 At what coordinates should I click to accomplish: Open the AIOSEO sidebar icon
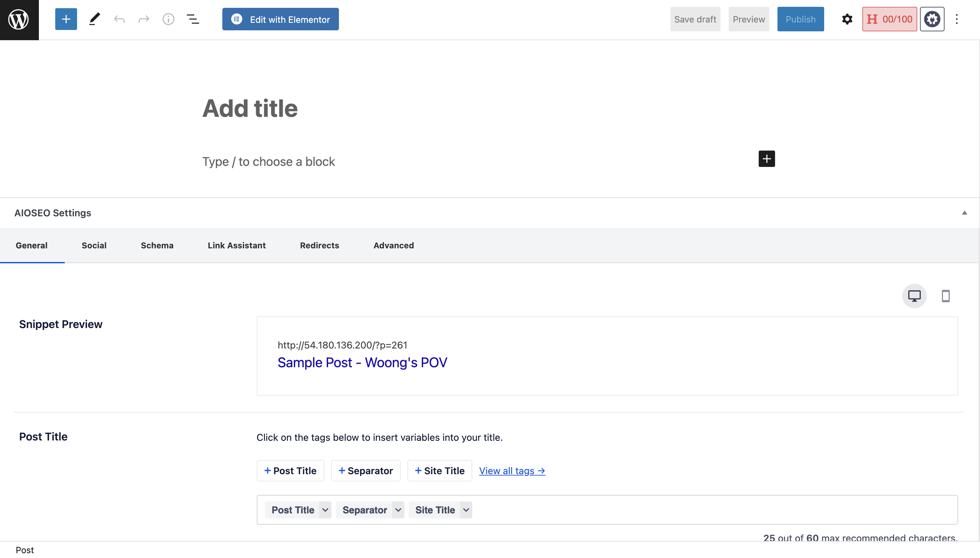932,19
